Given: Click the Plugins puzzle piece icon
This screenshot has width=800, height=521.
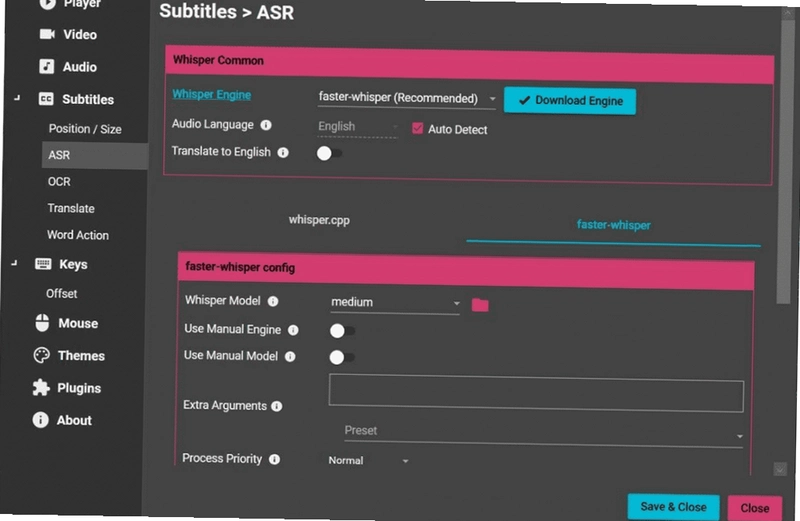Looking at the screenshot, I should click(41, 387).
